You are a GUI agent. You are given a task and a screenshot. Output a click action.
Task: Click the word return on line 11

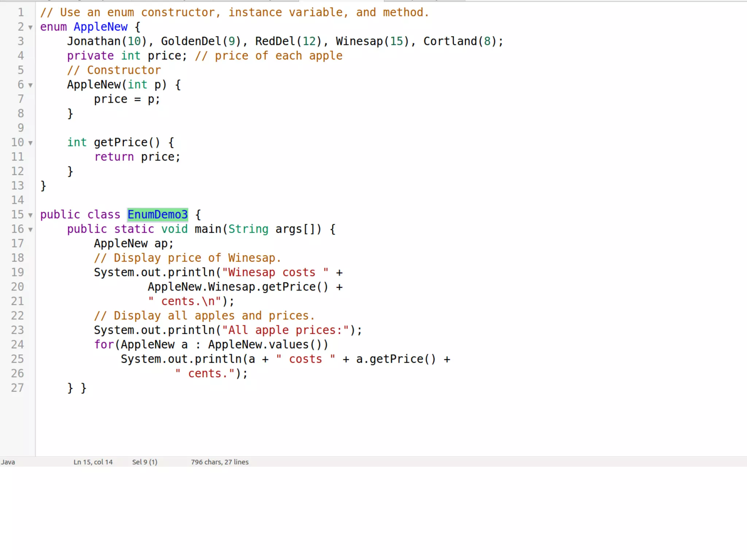tap(114, 157)
